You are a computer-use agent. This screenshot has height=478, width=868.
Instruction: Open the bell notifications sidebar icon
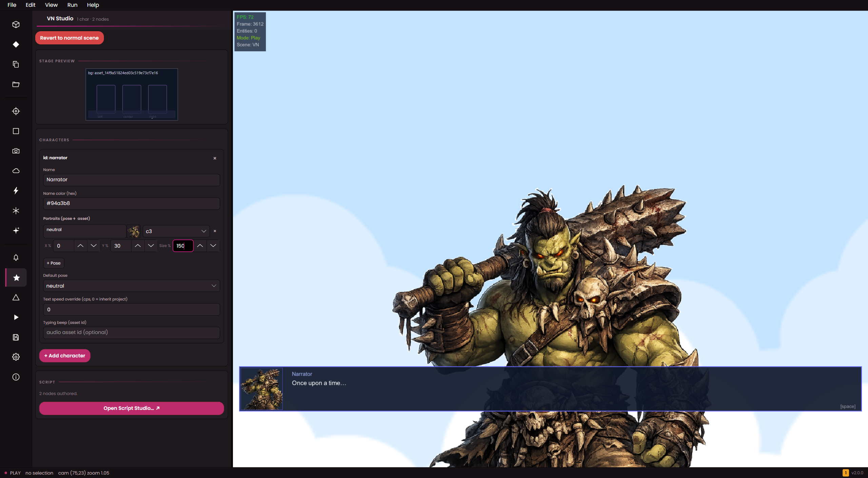pyautogui.click(x=16, y=257)
